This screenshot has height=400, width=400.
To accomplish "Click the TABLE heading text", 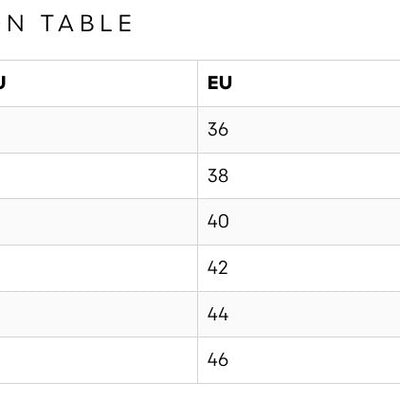I will [x=88, y=23].
